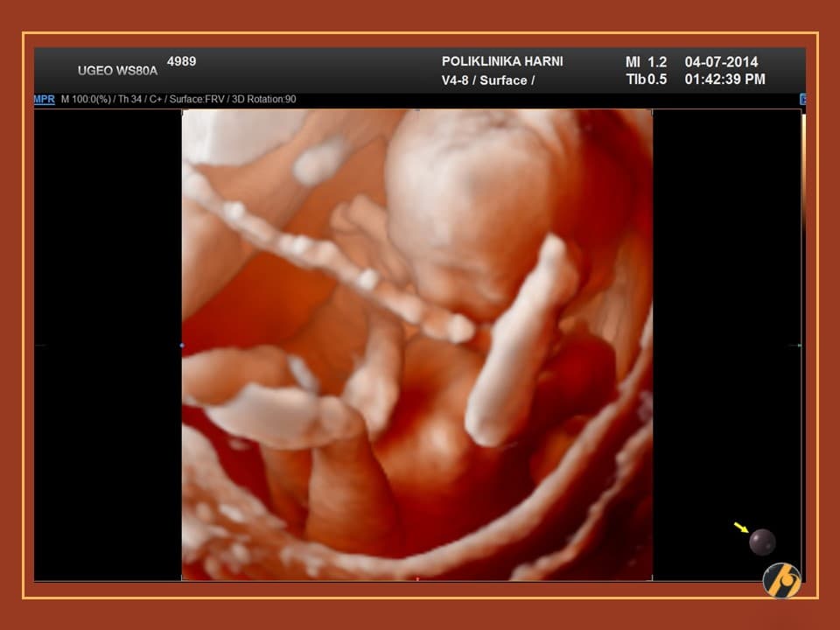Image resolution: width=840 pixels, height=630 pixels.
Task: Click the marker at image top edge
Action: click(x=417, y=110)
